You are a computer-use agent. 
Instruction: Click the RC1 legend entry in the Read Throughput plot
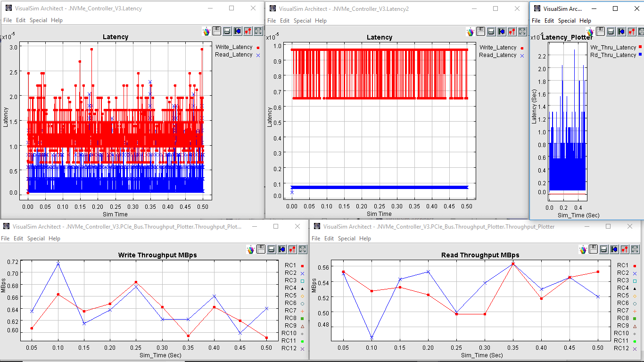[x=623, y=265]
